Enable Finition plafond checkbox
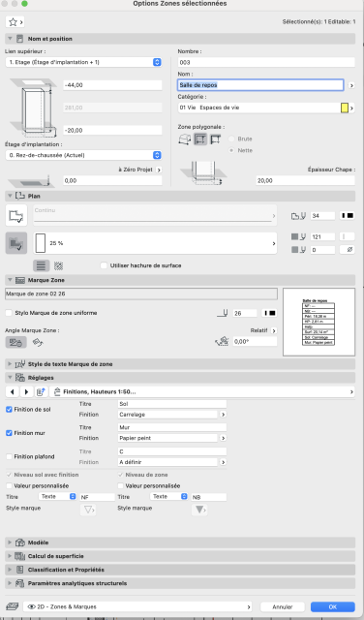 tap(9, 456)
